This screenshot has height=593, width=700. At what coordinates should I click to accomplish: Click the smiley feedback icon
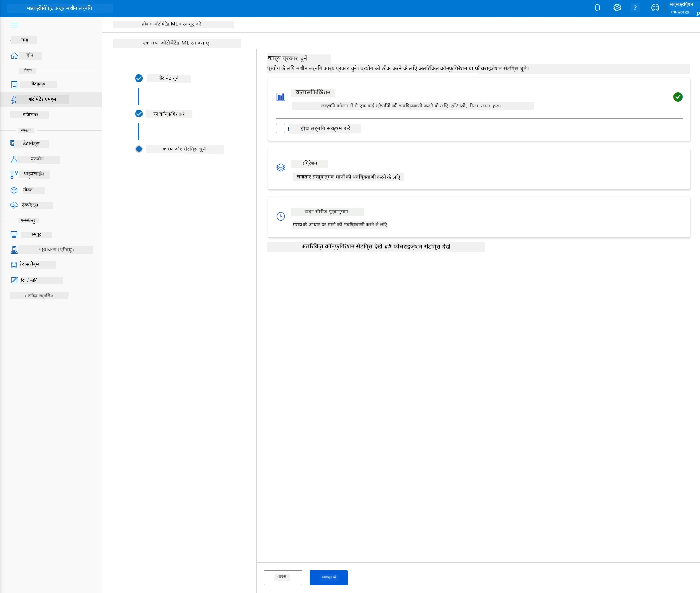(655, 8)
